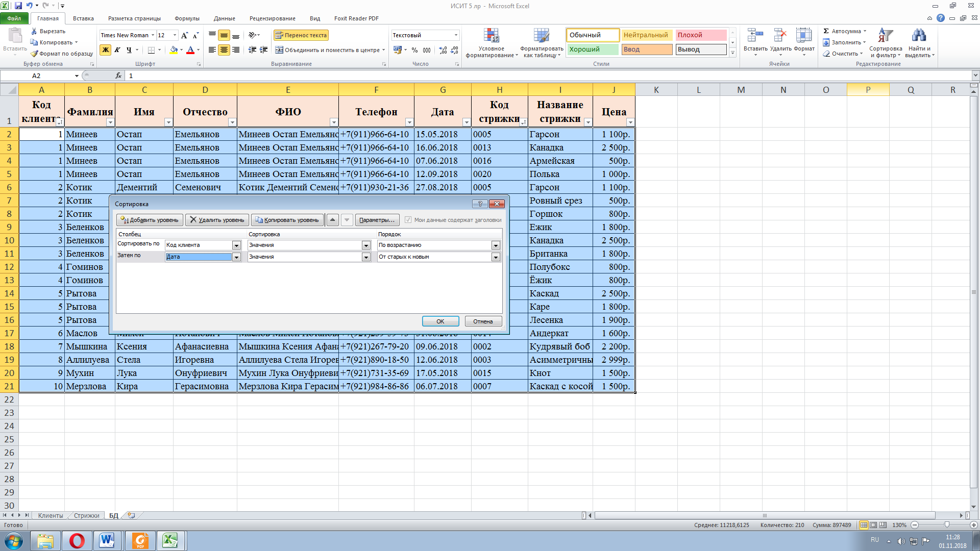980x551 pixels.
Task: Toggle the Wrap Text button
Action: pos(301,35)
